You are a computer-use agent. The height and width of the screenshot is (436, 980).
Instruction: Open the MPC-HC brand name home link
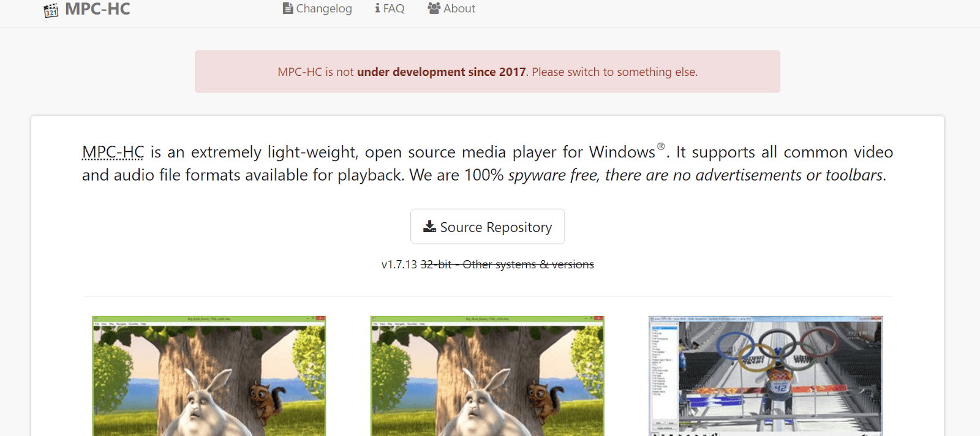[x=97, y=9]
